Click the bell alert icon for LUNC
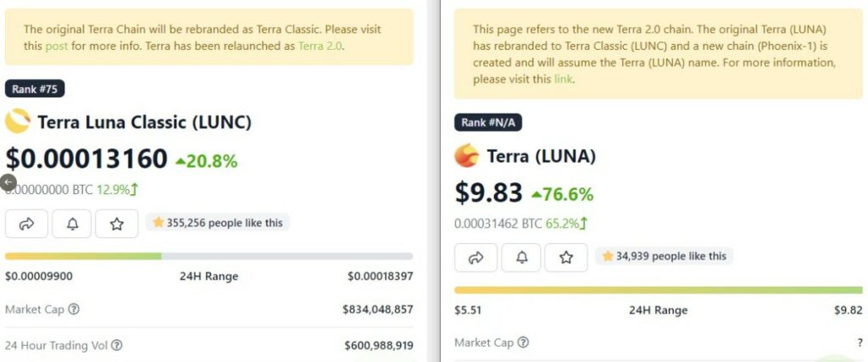 click(71, 224)
